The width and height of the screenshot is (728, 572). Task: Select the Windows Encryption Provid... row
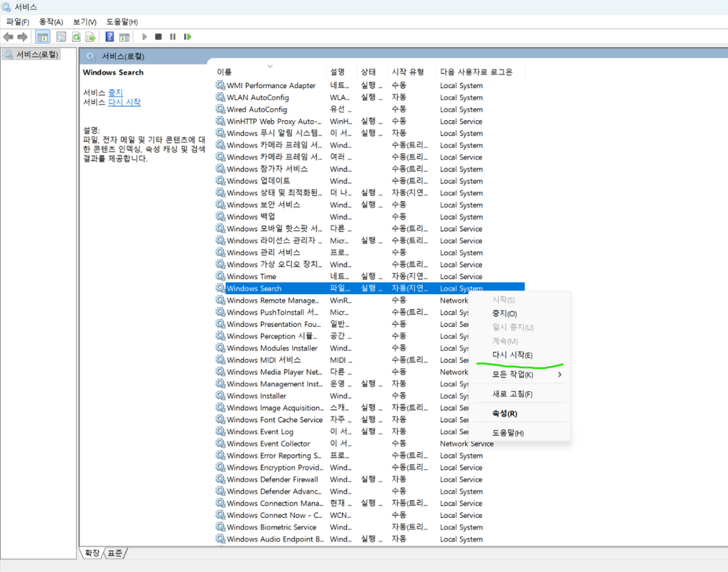coord(370,467)
